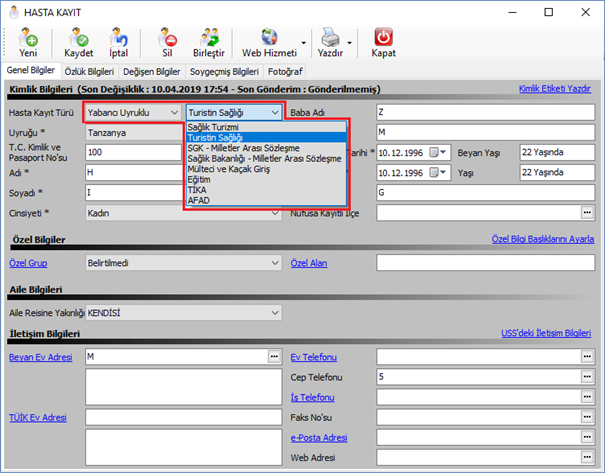605x473 pixels.
Task: Click the T.C. Kimlik ve Pasaport No field
Action: (x=134, y=152)
